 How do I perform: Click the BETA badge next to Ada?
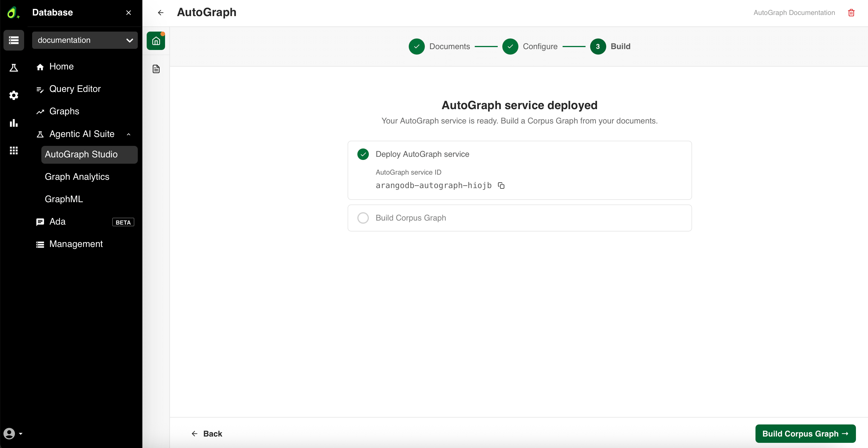(x=123, y=222)
